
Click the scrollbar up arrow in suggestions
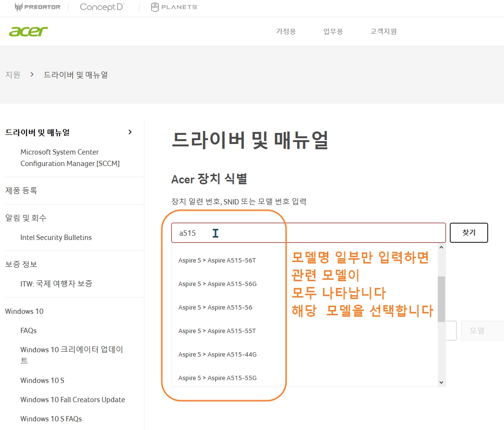click(x=441, y=247)
